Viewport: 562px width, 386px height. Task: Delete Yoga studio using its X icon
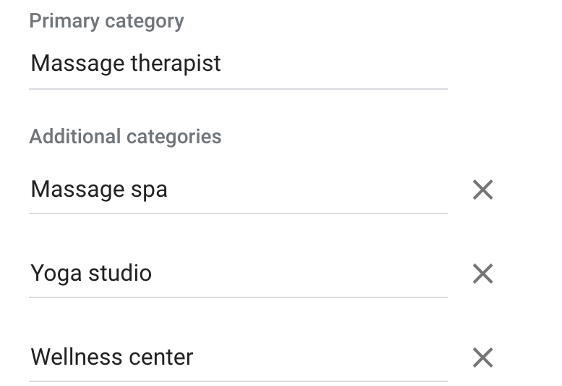pyautogui.click(x=483, y=273)
